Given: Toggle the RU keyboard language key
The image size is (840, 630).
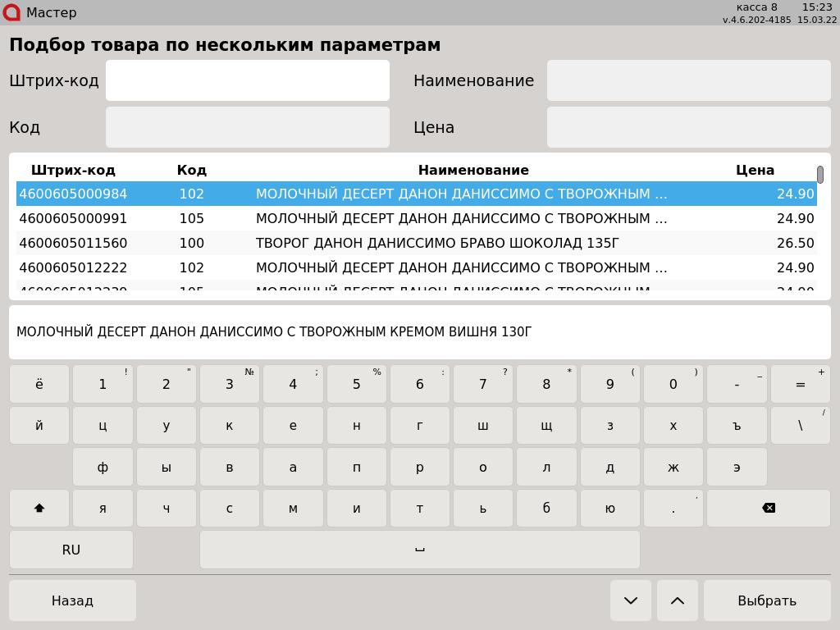Looking at the screenshot, I should [71, 550].
